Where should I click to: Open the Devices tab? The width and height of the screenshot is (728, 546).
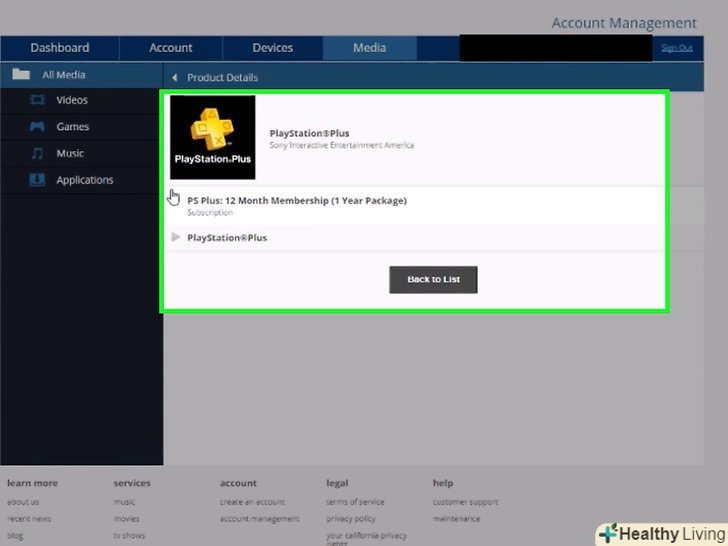coord(273,48)
